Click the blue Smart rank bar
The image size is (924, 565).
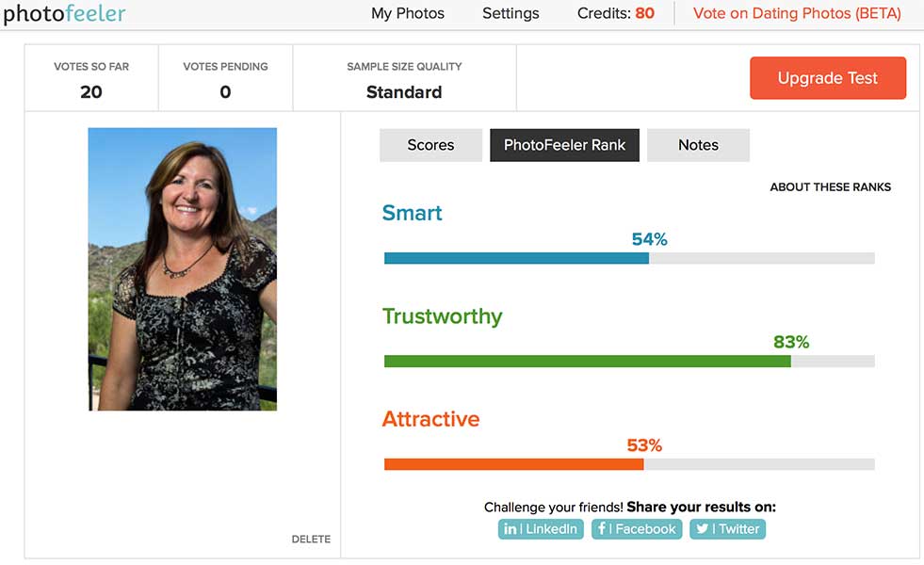tap(516, 258)
